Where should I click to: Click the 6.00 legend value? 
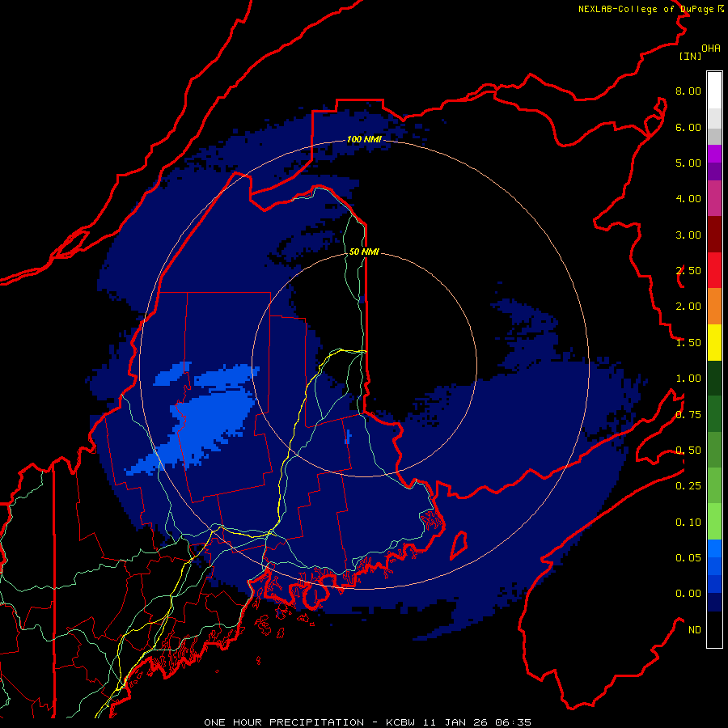(x=688, y=127)
